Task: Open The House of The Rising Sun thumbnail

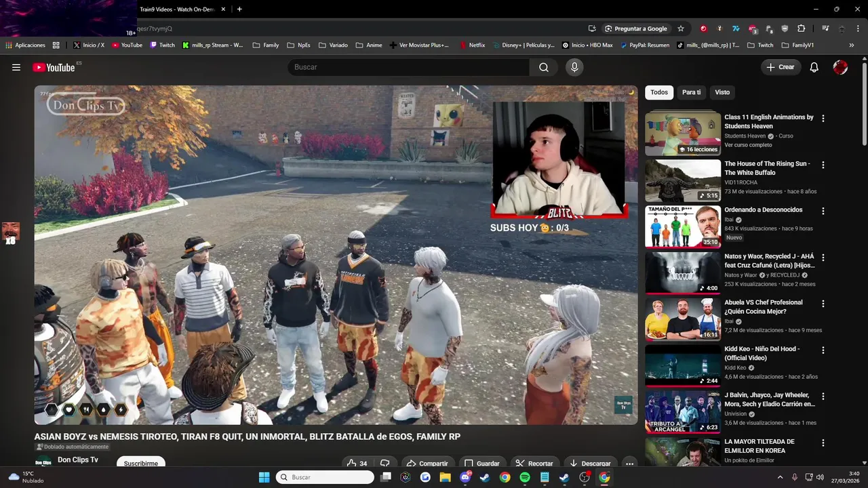Action: [x=683, y=180]
